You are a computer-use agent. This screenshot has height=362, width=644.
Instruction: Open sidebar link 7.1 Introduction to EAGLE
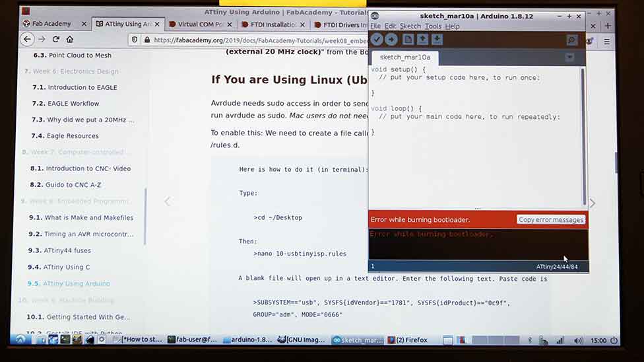point(75,87)
